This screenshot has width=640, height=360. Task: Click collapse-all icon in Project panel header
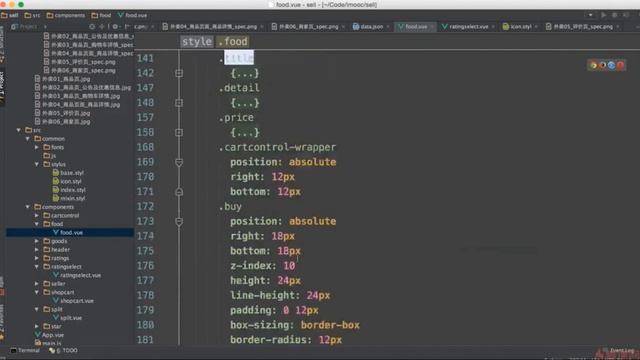(x=102, y=27)
